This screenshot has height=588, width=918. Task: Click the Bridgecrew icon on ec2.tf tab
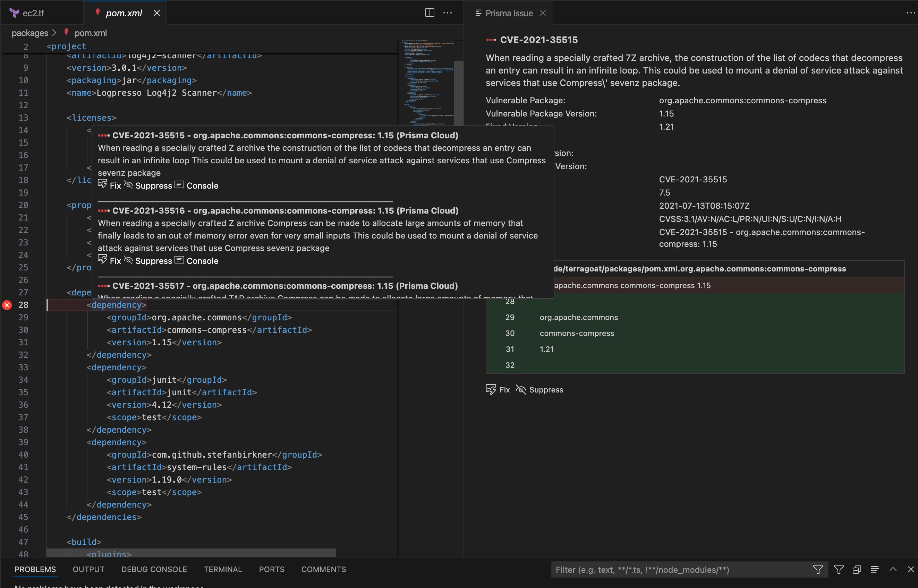tap(15, 12)
